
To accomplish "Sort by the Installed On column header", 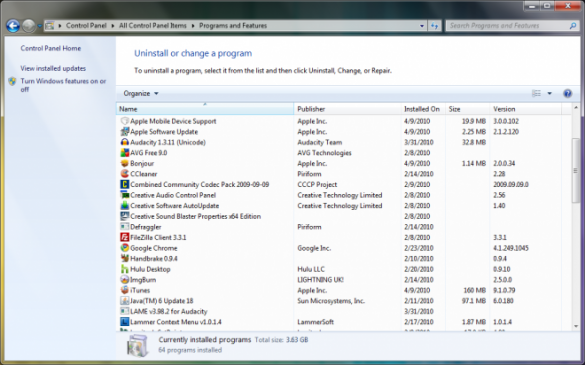I will 423,109.
